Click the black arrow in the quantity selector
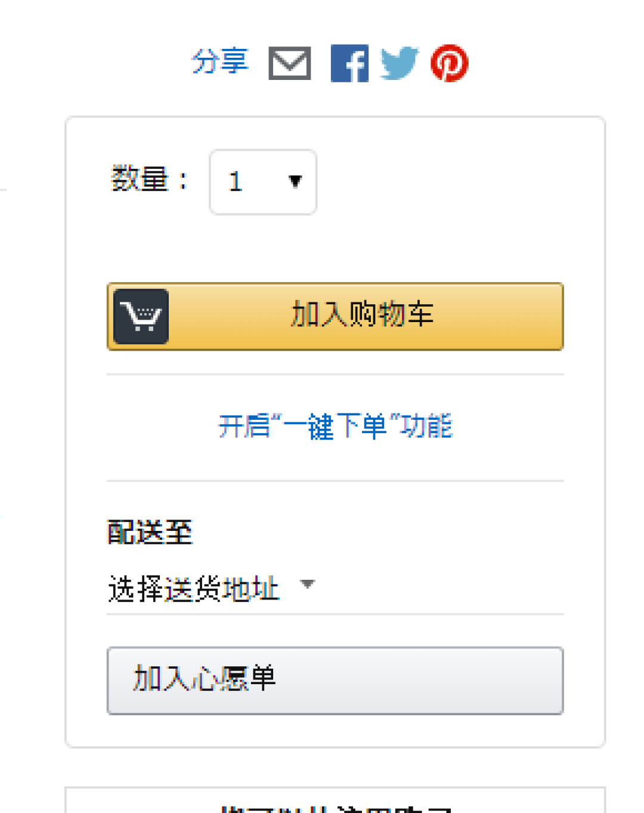This screenshot has width=644, height=813. 295,181
